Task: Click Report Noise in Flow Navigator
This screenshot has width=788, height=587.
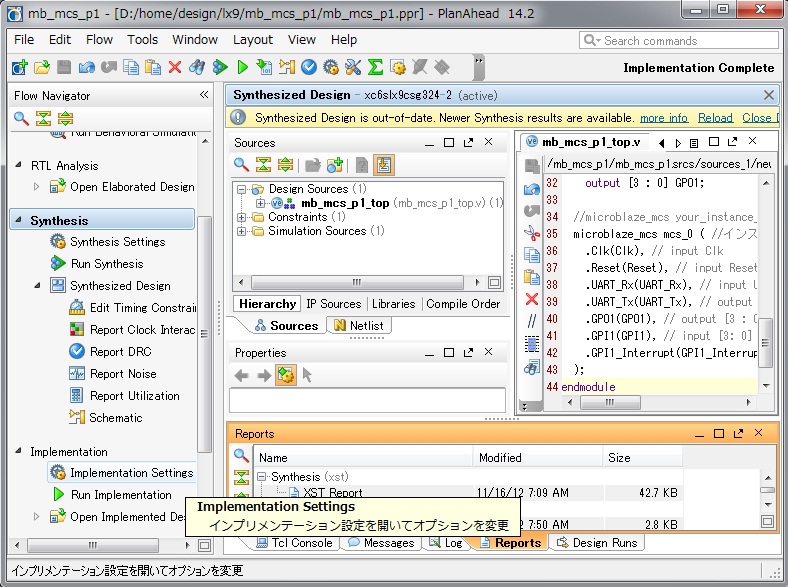Action: pos(123,374)
